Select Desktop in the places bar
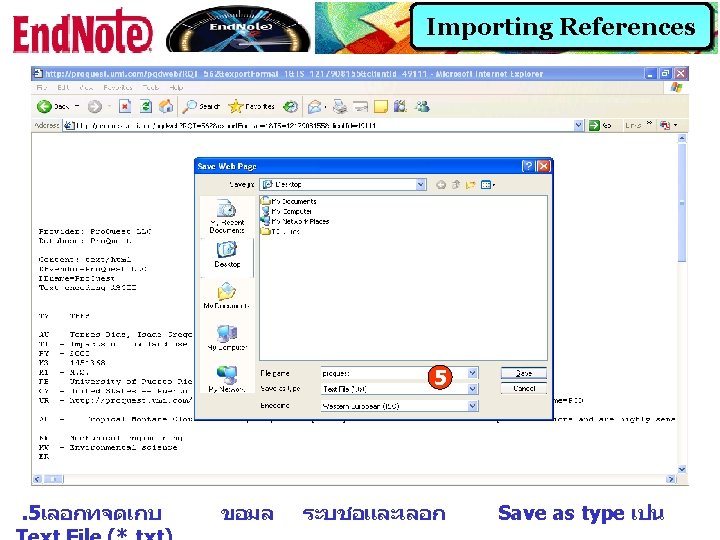Screen dimensions: 720x540 pyautogui.click(x=227, y=254)
